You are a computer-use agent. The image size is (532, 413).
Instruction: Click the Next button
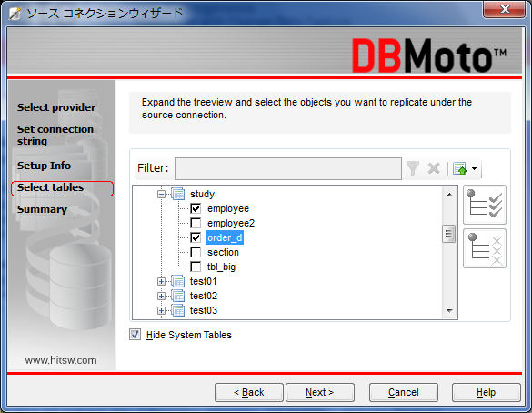pyautogui.click(x=320, y=393)
